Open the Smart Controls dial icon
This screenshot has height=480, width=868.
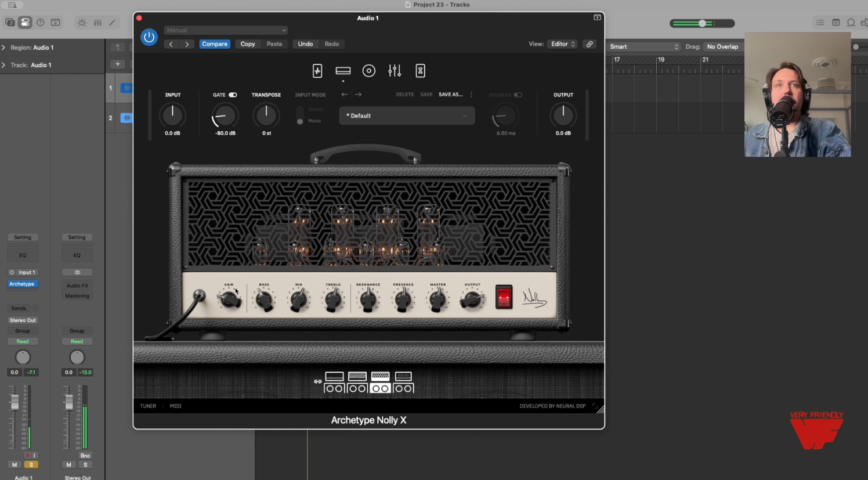pyautogui.click(x=82, y=23)
